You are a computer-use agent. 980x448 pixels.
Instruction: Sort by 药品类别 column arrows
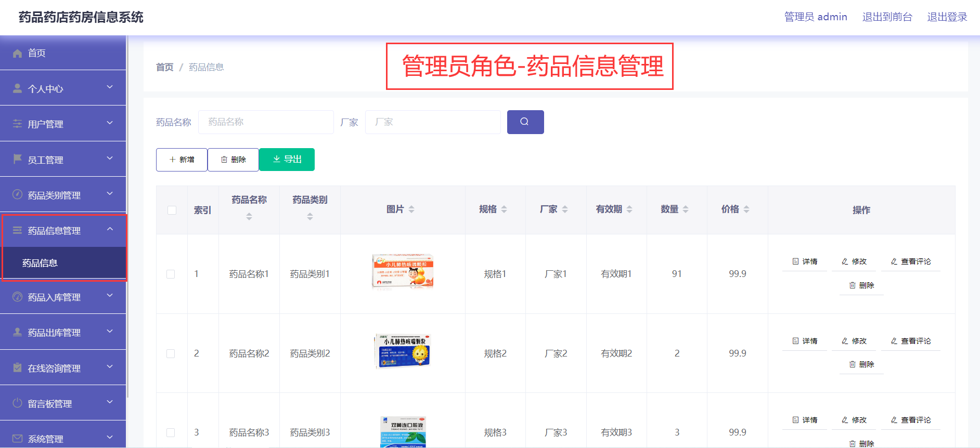[310, 216]
